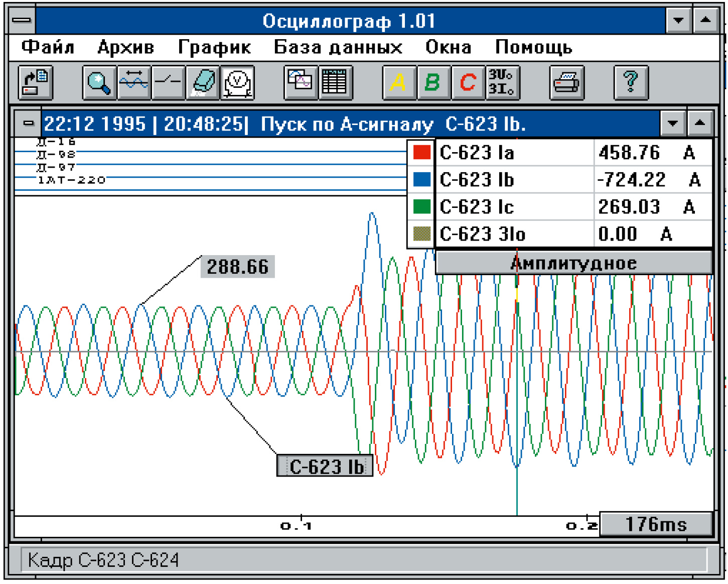The image size is (728, 584).
Task: Open help with the question mark icon
Action: point(631,82)
